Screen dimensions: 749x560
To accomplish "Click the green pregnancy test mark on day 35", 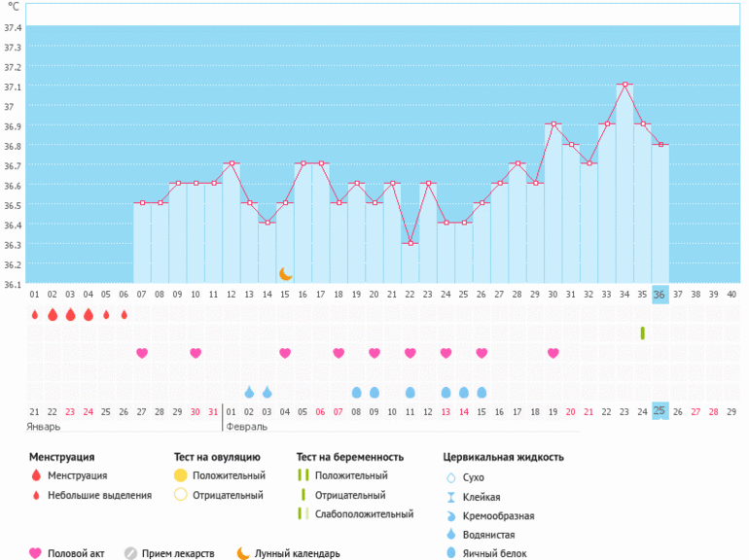I will [642, 333].
